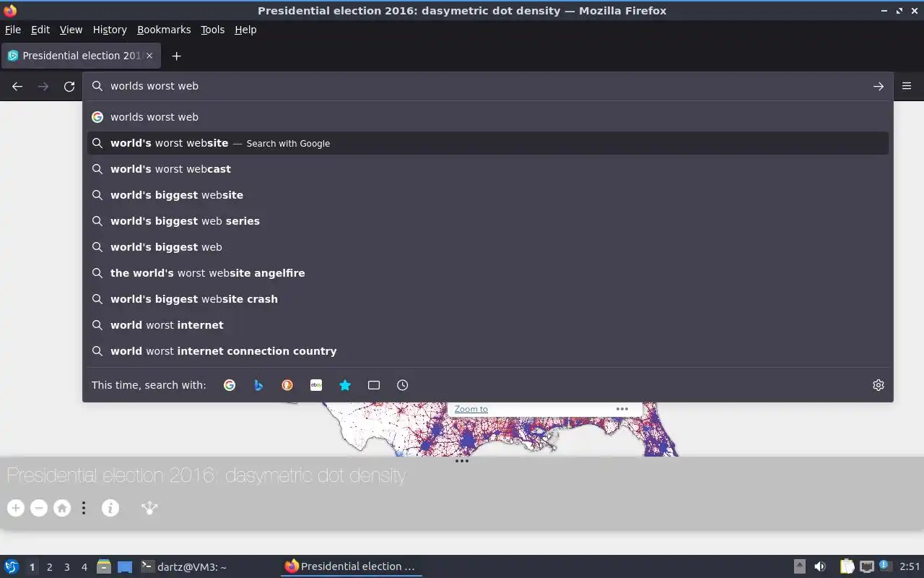The width and height of the screenshot is (924, 578).
Task: Click the 'Zoom to' link
Action: 471,409
